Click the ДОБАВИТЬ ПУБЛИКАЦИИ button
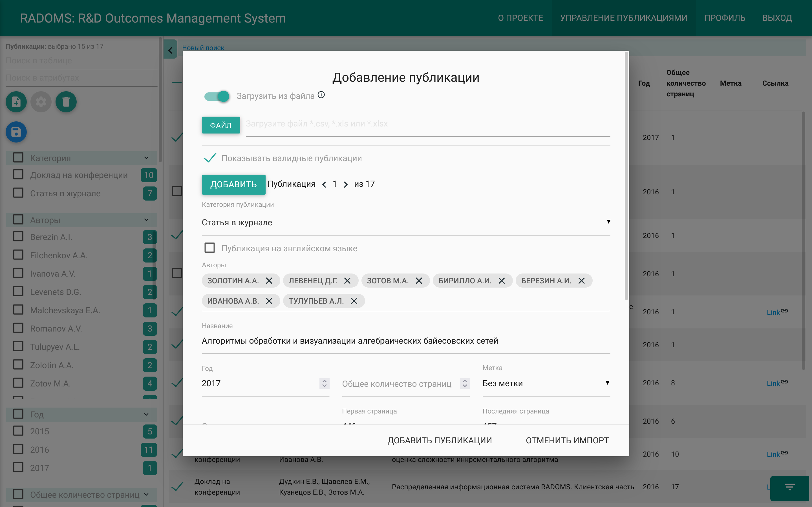 tap(440, 440)
